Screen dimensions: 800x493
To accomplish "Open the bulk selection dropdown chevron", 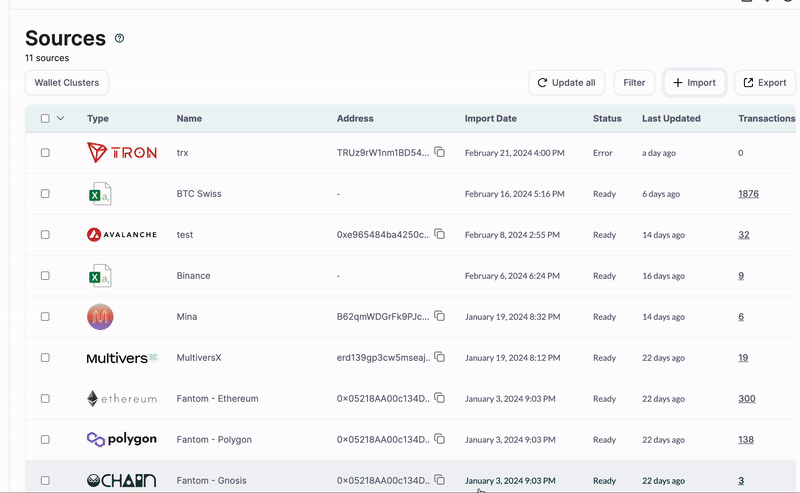I will (x=60, y=118).
